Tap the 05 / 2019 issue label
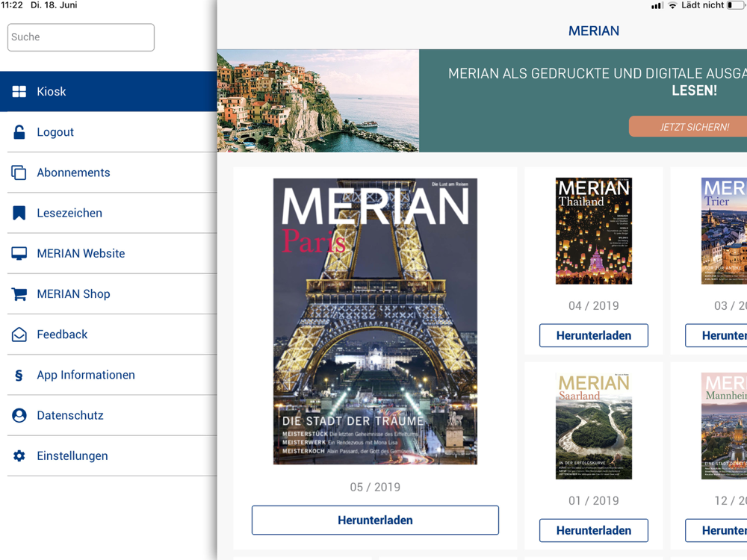 click(376, 487)
